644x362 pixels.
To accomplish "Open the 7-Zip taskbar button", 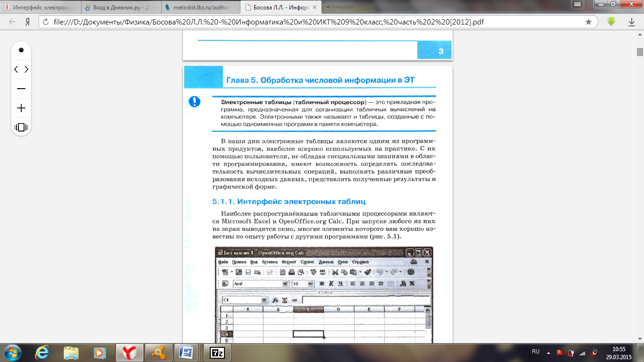I will click(218, 352).
